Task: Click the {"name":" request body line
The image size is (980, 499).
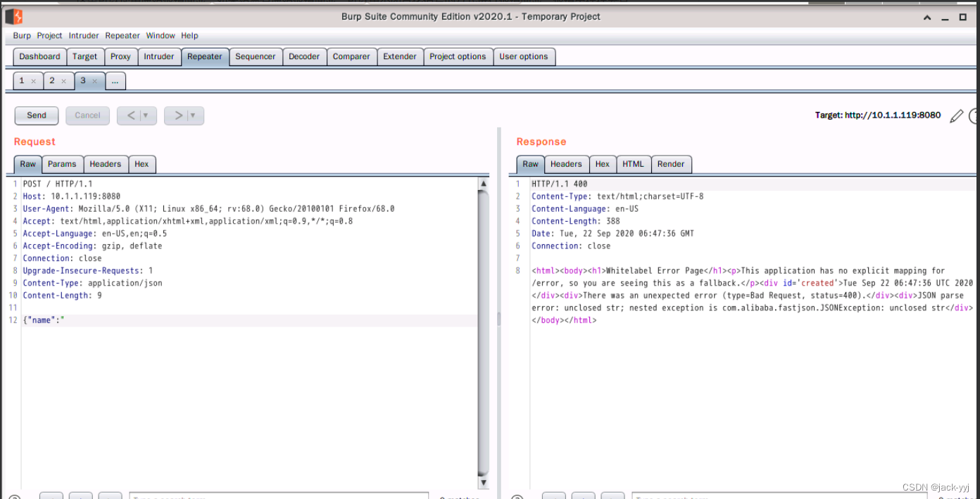Action: coord(44,320)
